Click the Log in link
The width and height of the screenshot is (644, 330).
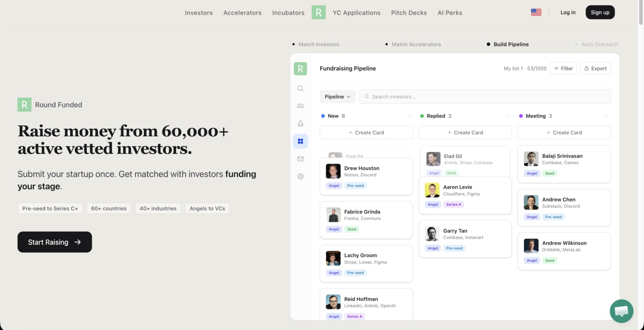(568, 12)
